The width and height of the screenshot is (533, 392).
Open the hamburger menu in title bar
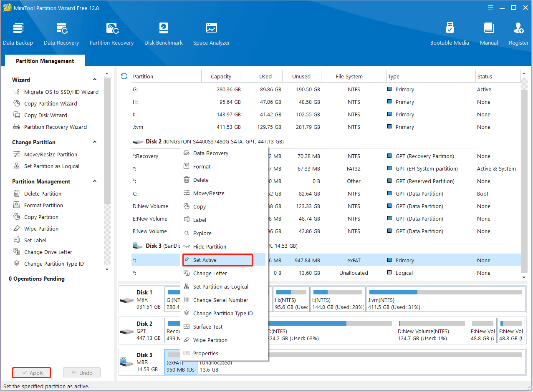490,8
